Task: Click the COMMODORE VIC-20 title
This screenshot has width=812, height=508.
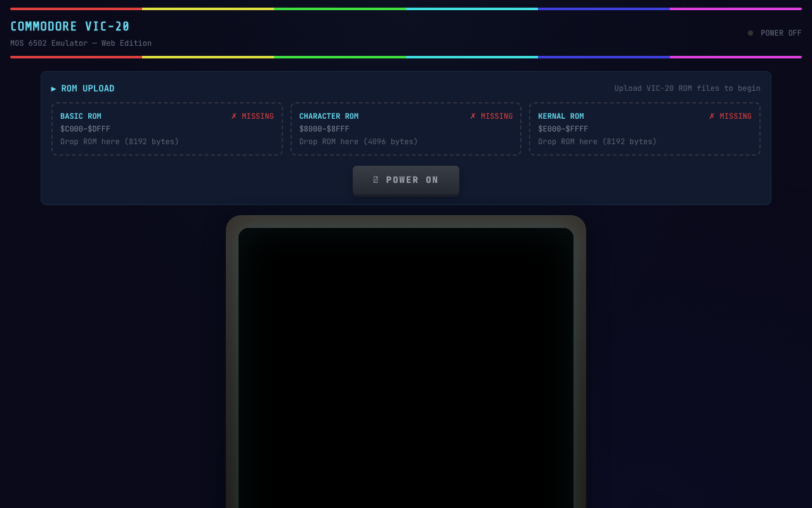Action: coord(70,27)
